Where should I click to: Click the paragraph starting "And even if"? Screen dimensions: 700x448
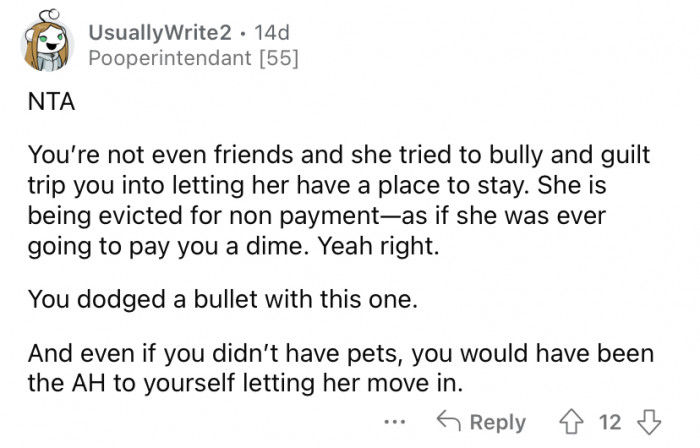[341, 368]
